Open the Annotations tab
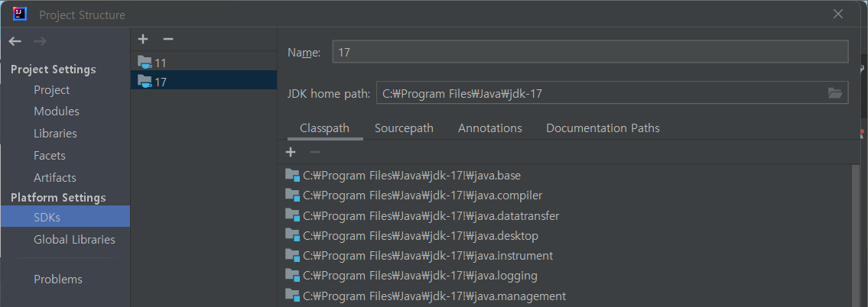Screen dimensions: 868x307 (x=490, y=128)
